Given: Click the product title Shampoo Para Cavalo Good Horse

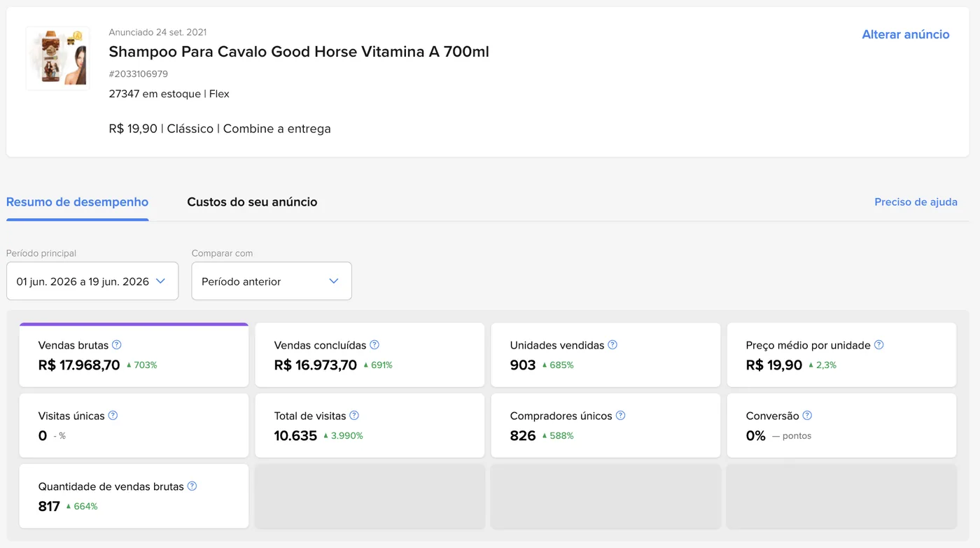Looking at the screenshot, I should click(299, 52).
